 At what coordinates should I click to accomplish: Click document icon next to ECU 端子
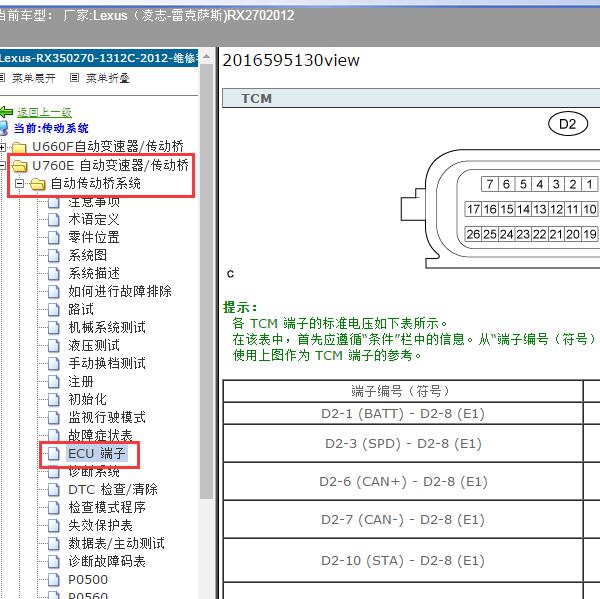click(54, 454)
